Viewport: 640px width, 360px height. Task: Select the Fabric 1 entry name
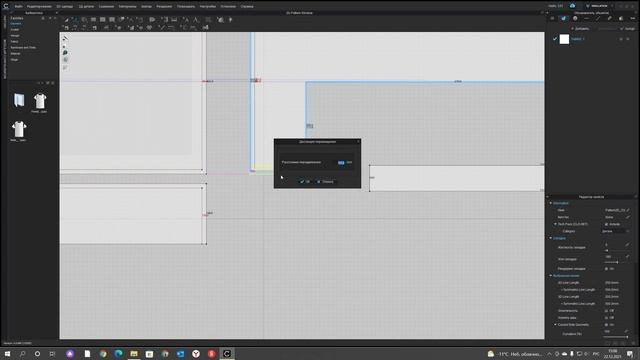tap(578, 39)
